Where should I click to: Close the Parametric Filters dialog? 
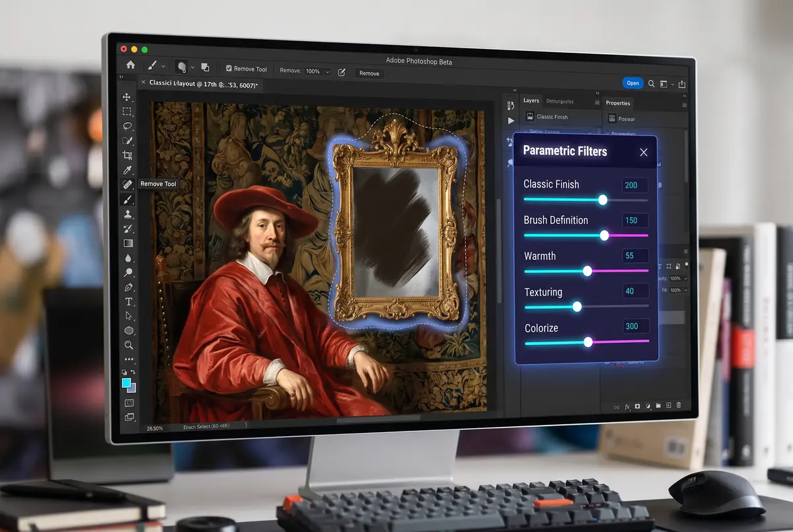[644, 153]
